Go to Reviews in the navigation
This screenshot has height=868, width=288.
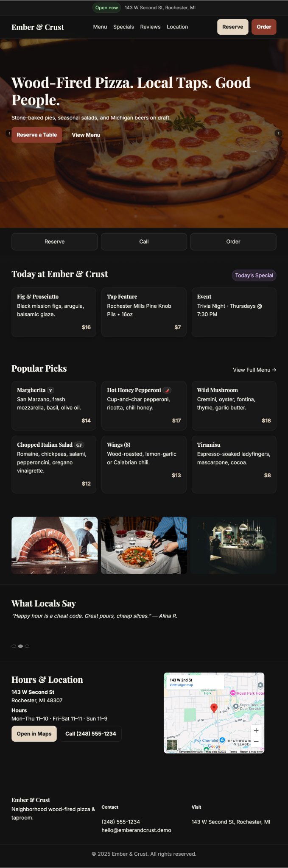click(x=150, y=27)
